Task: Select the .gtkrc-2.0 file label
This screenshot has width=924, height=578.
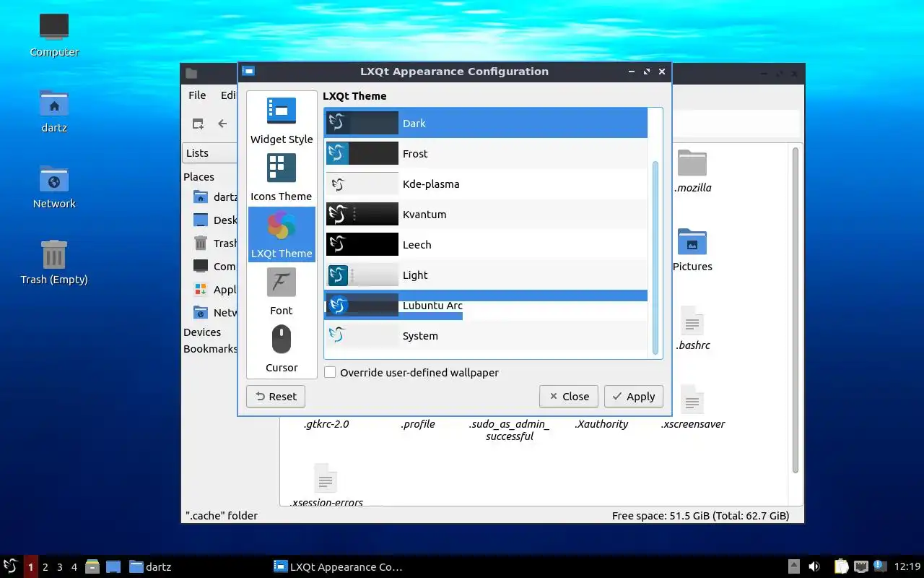Action: pyautogui.click(x=326, y=423)
